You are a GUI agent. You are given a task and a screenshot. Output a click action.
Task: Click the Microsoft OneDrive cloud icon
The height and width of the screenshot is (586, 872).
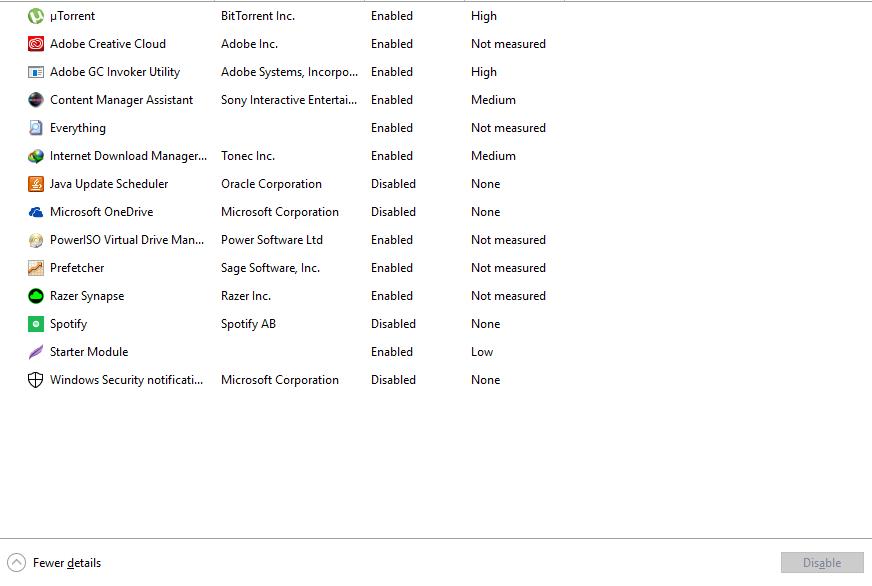[36, 212]
